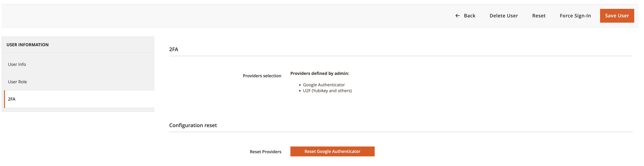
Task: Click the USER INFORMATION panel header
Action: pos(28,45)
